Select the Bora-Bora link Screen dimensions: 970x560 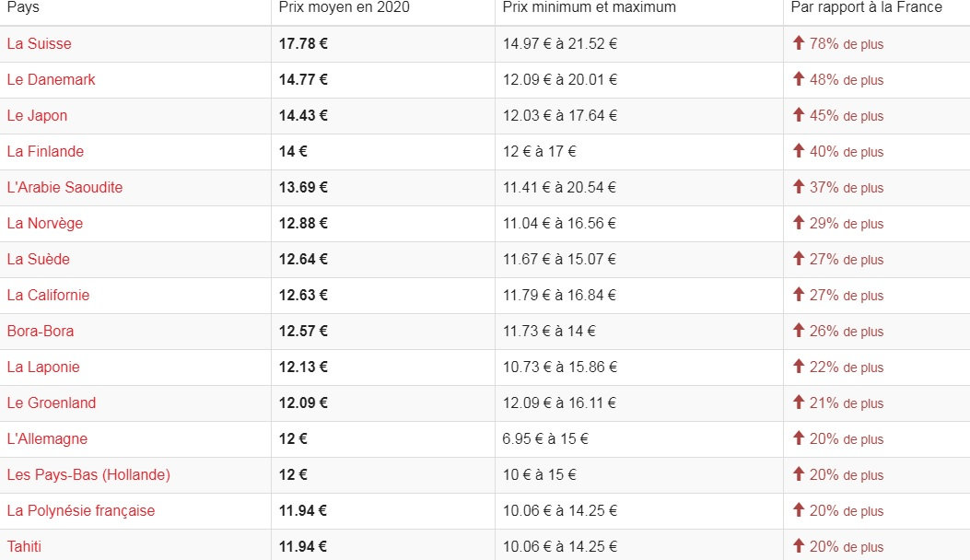click(41, 331)
